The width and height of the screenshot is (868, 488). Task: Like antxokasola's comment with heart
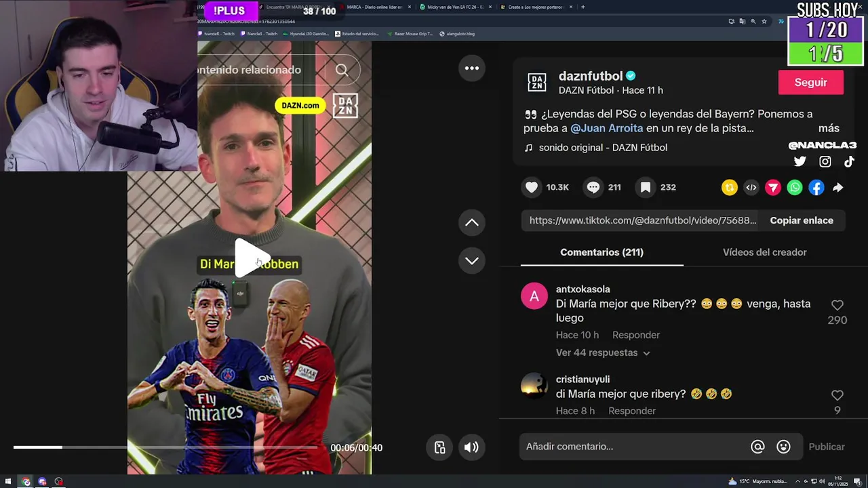tap(837, 306)
